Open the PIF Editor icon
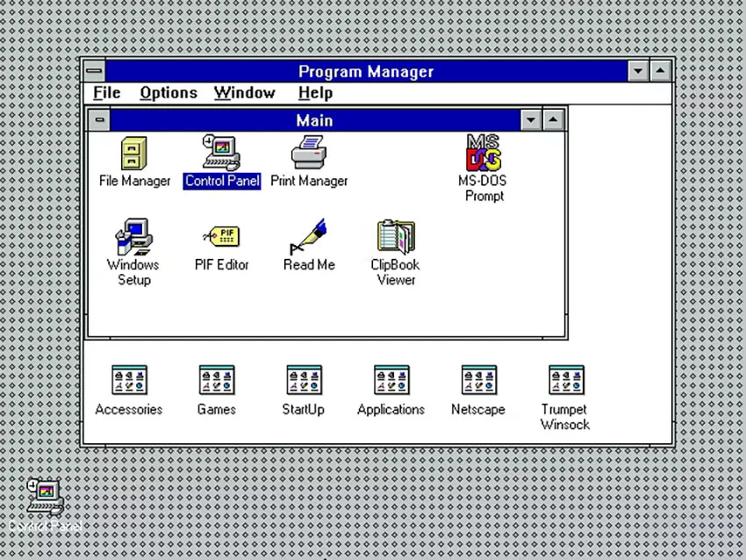 pos(222,236)
